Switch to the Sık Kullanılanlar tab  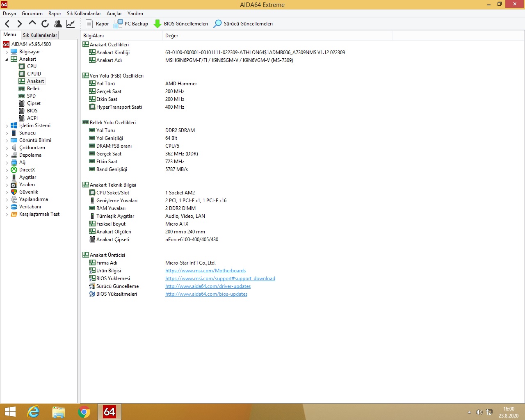pyautogui.click(x=40, y=35)
